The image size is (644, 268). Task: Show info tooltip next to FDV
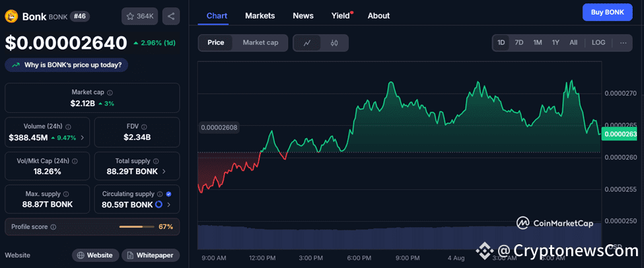(x=144, y=127)
